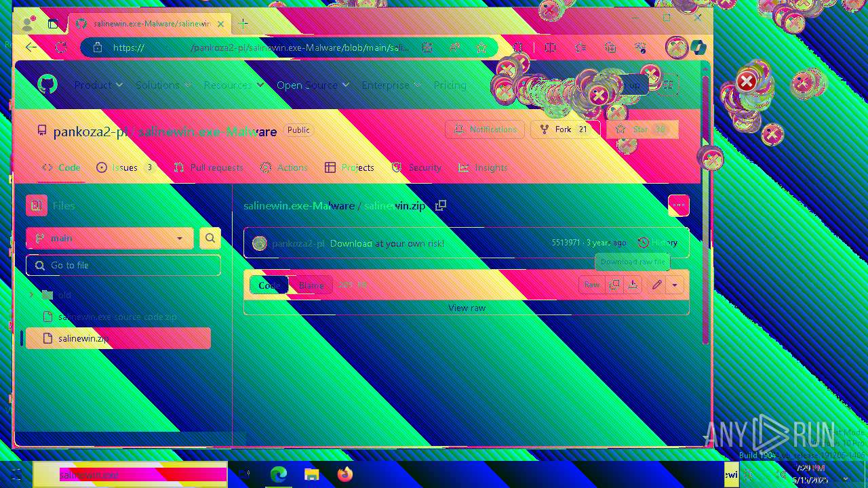Click the Notifications button

click(x=486, y=129)
